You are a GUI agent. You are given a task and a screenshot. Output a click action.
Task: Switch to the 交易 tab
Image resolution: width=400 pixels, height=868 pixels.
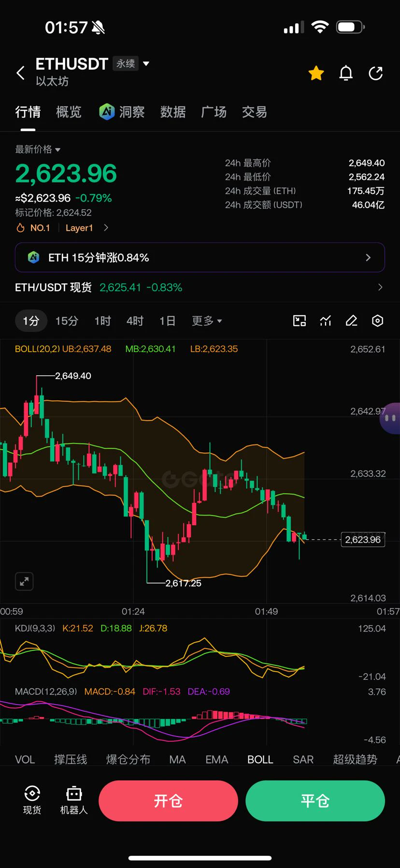click(255, 112)
